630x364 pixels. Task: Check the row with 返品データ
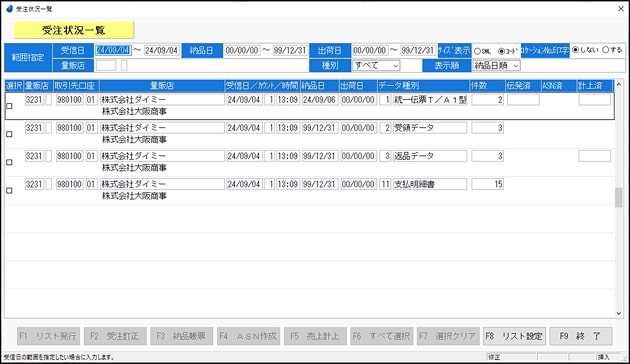pos(9,162)
